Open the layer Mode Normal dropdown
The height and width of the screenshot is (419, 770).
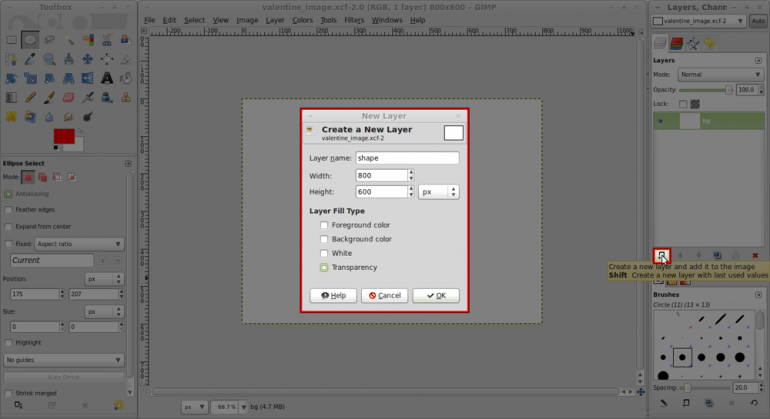720,75
